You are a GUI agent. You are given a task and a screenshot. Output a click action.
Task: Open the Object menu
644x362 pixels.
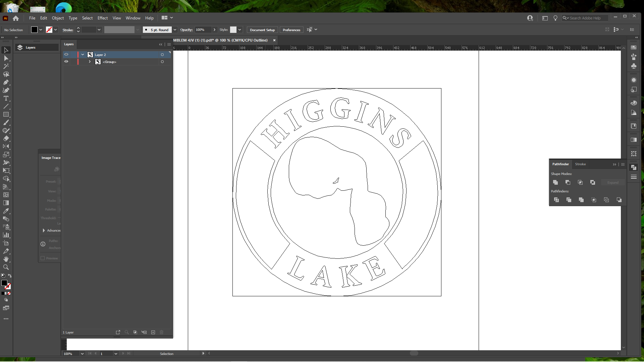(x=58, y=18)
